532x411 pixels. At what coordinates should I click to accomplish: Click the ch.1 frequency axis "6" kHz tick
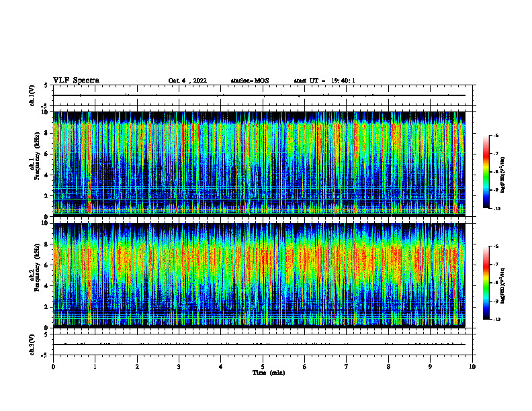pyautogui.click(x=46, y=154)
